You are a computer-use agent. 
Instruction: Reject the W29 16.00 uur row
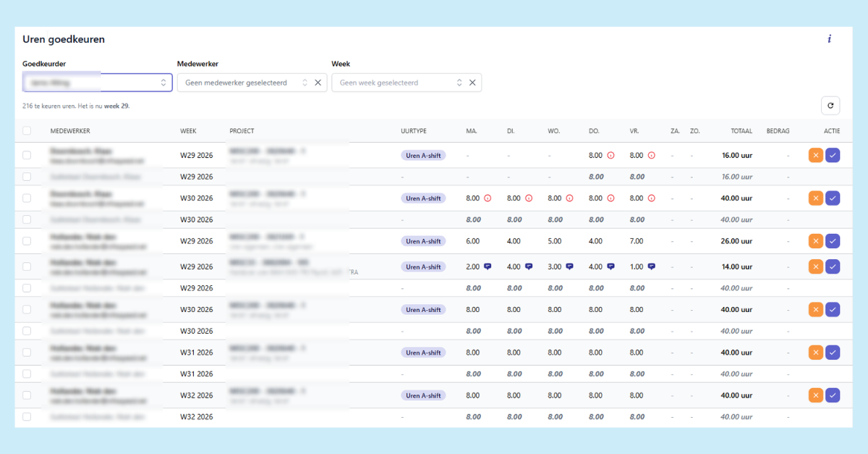[816, 155]
